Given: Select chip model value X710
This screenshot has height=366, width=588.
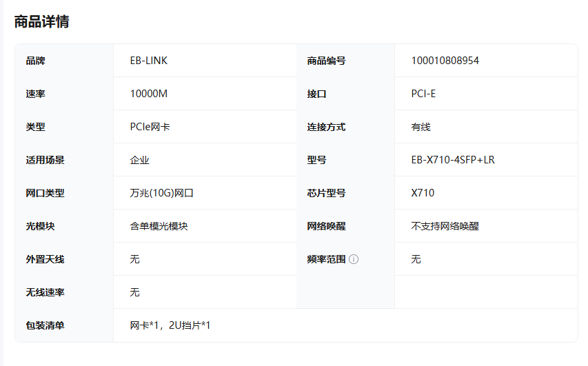Looking at the screenshot, I should click(x=423, y=193).
